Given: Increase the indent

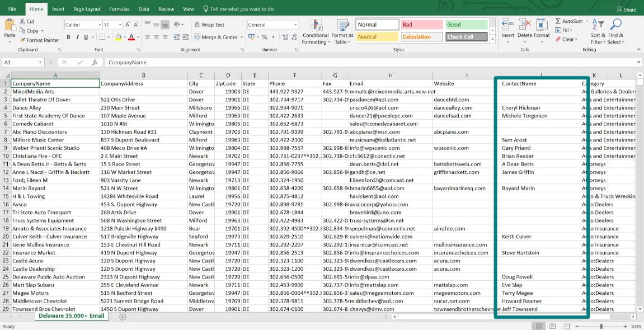Looking at the screenshot, I should [186, 37].
